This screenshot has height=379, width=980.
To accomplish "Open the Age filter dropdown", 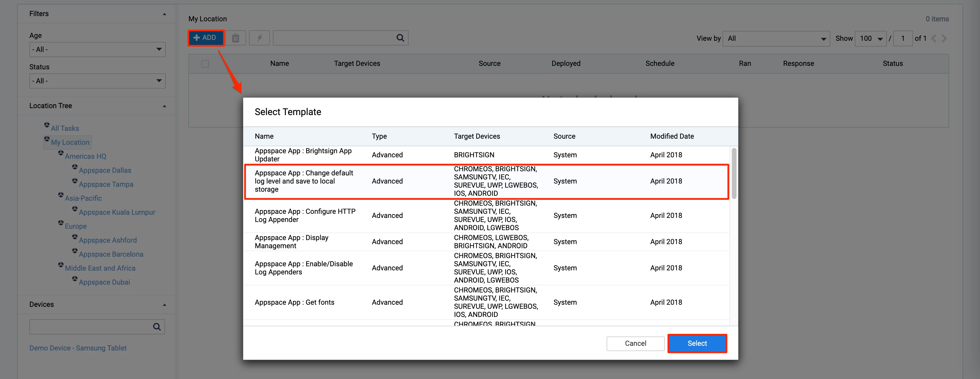I will (97, 50).
